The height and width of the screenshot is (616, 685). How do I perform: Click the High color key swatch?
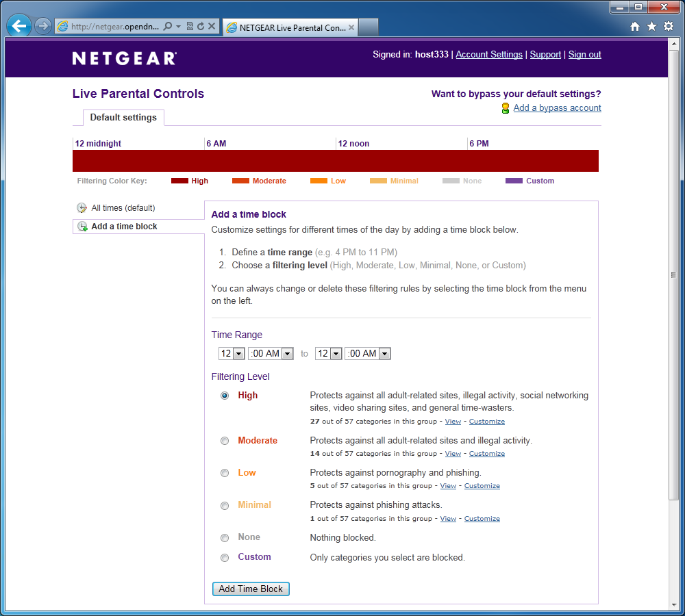coord(179,181)
